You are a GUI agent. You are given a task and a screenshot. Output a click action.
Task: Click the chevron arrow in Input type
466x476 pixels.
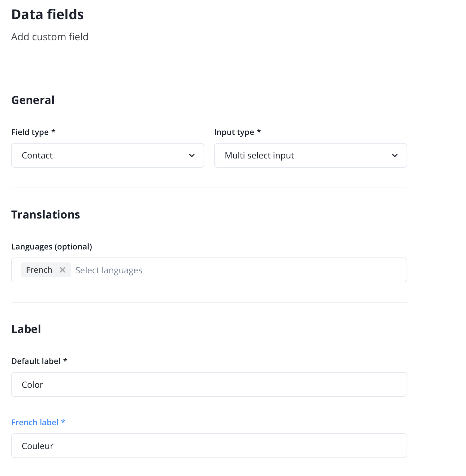point(395,155)
